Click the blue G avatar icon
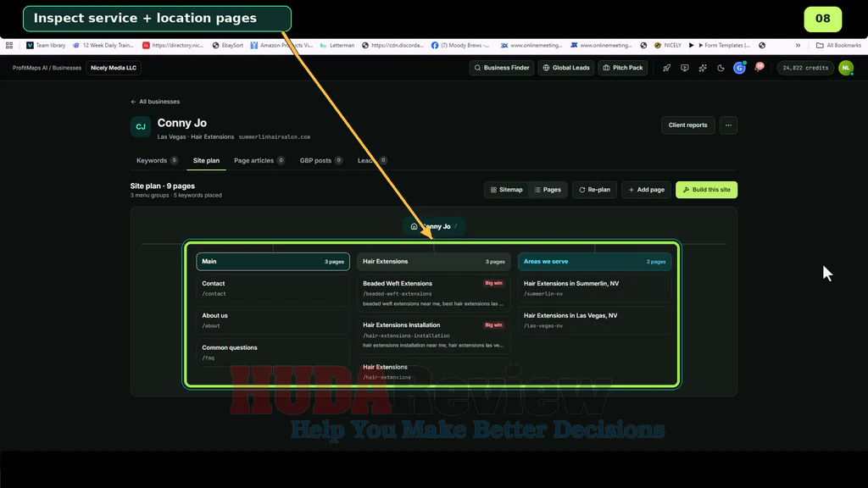The width and height of the screenshot is (868, 488). (x=739, y=68)
